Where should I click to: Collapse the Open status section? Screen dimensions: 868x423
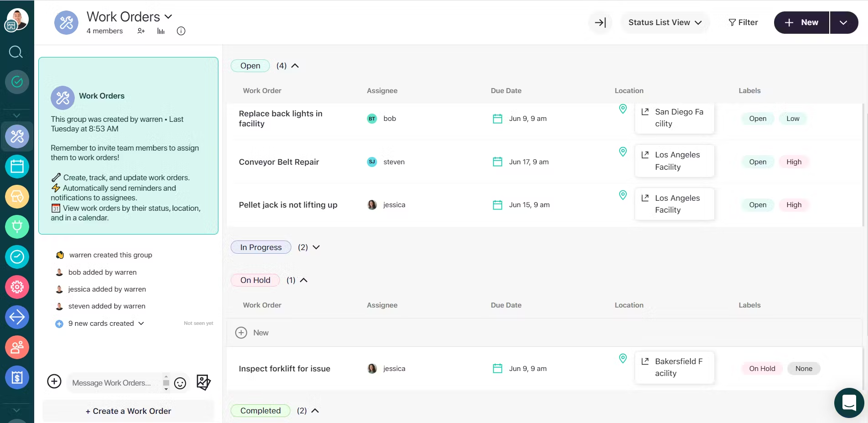coord(294,66)
